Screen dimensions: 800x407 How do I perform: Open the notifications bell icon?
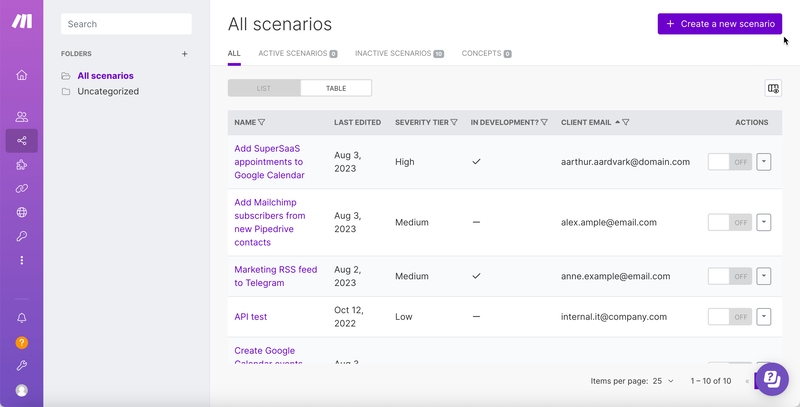(x=21, y=318)
